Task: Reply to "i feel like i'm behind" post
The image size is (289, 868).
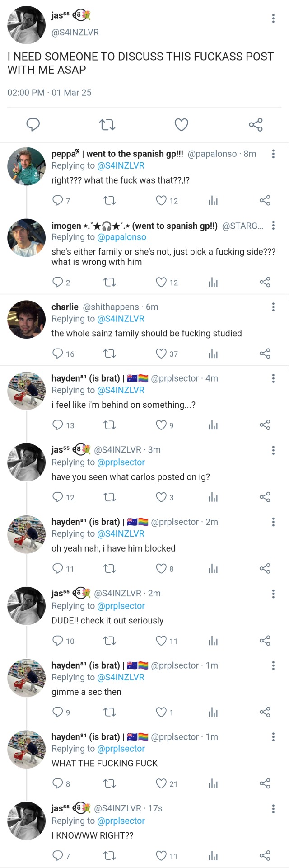Action: 58,425
